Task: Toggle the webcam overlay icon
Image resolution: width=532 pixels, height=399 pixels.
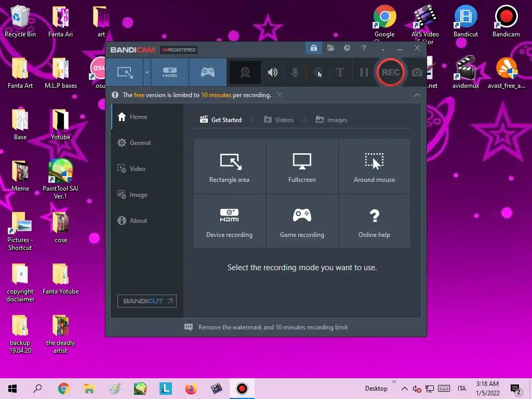Action: pos(245,72)
